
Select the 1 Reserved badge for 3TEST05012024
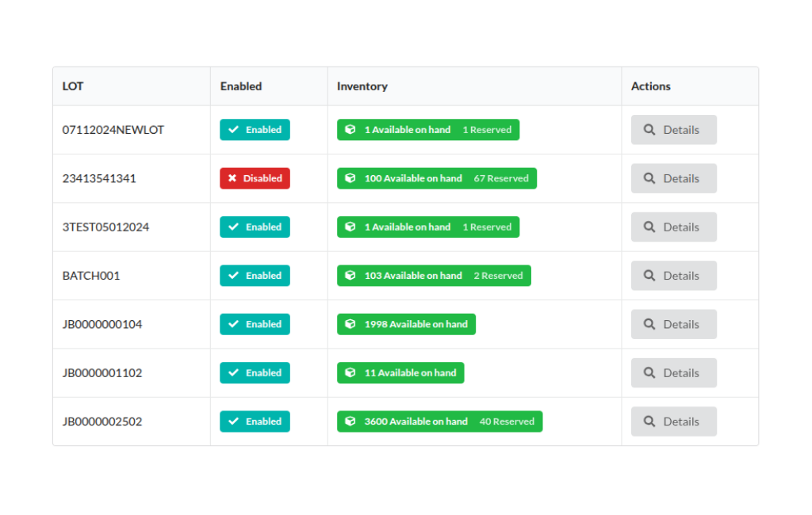[487, 227]
